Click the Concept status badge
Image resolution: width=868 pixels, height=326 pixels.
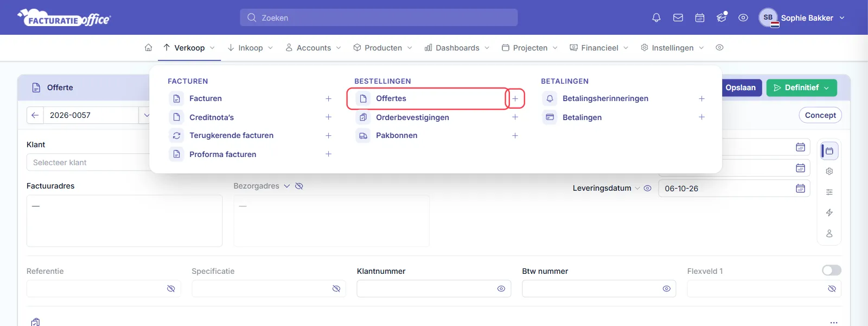coord(820,115)
